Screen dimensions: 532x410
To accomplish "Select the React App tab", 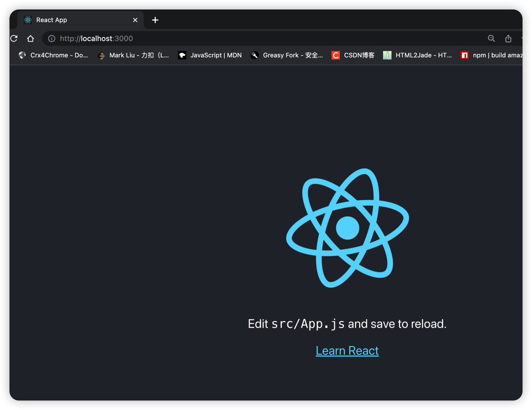I will 81,20.
